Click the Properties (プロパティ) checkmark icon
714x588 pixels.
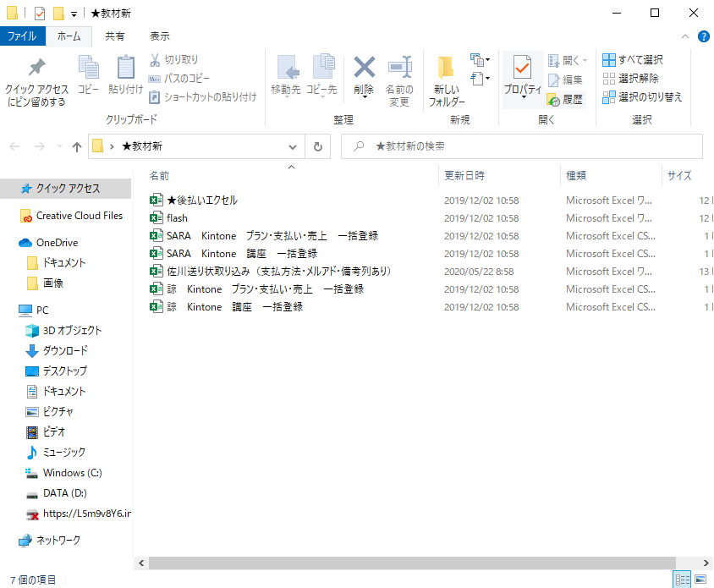tap(522, 69)
